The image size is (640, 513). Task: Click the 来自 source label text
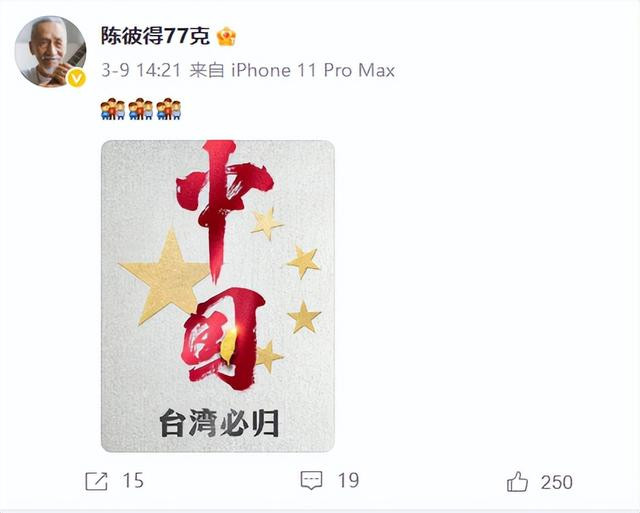pos(207,71)
